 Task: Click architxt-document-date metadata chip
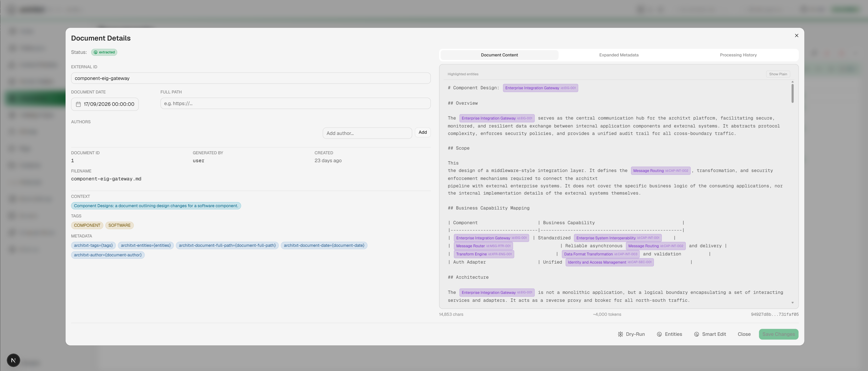pos(324,246)
